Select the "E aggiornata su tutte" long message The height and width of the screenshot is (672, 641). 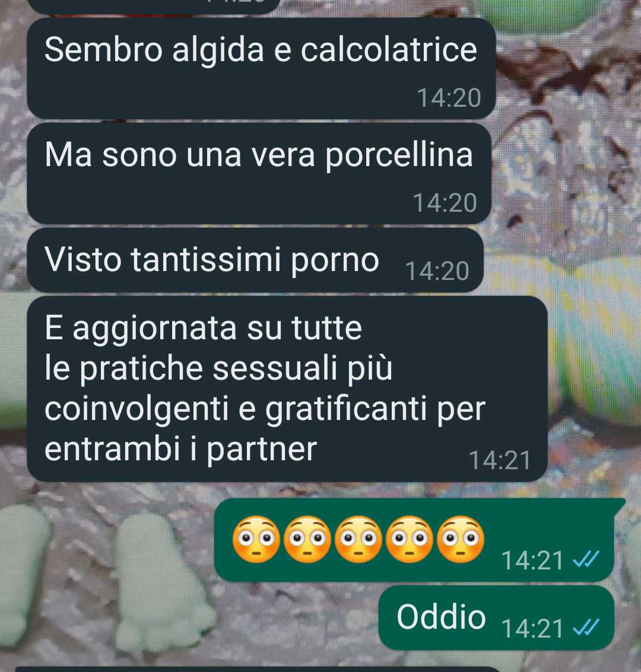click(287, 388)
